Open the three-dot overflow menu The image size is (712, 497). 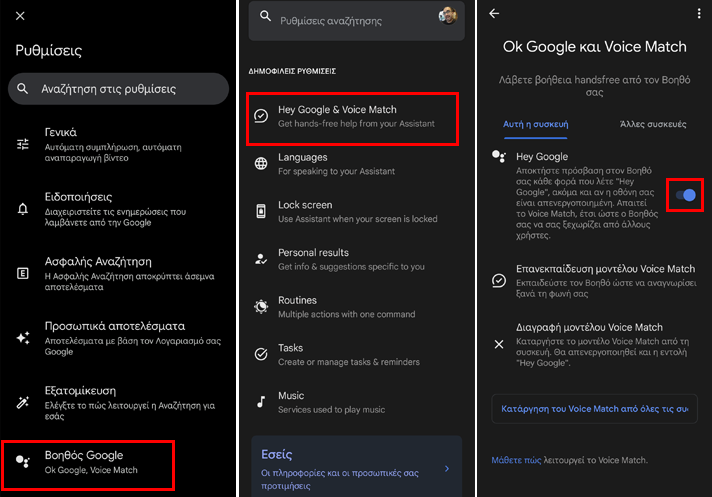click(x=698, y=14)
